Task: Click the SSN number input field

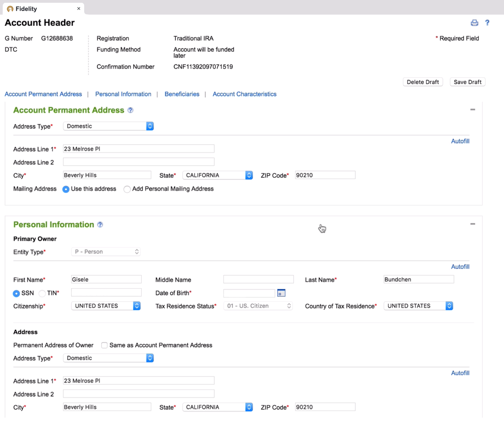Action: pyautogui.click(x=106, y=293)
